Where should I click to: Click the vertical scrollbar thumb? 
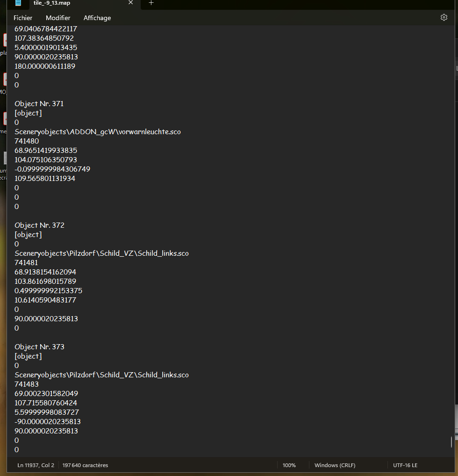[451, 442]
